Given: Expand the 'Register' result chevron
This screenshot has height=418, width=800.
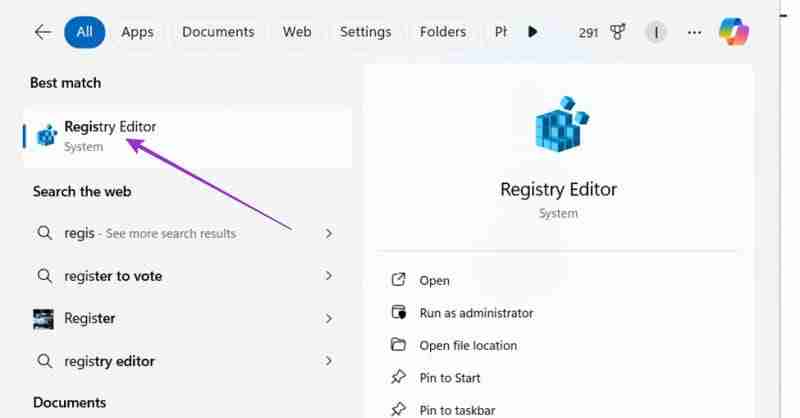Looking at the screenshot, I should click(329, 318).
